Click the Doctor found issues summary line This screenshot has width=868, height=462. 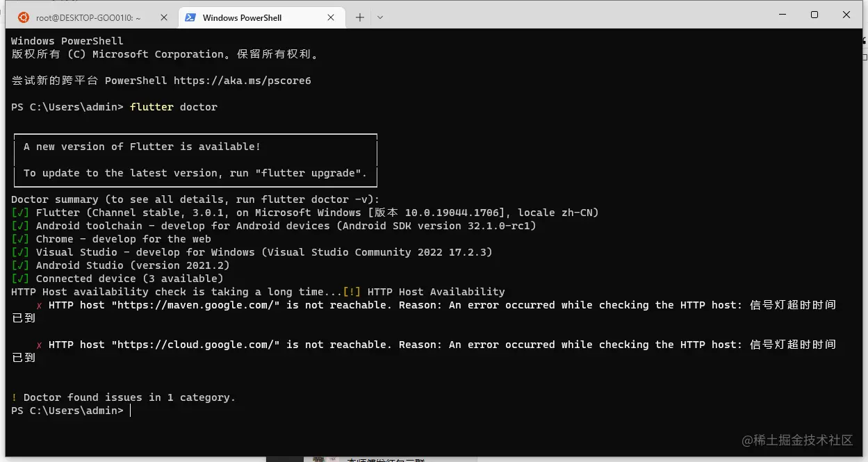123,397
